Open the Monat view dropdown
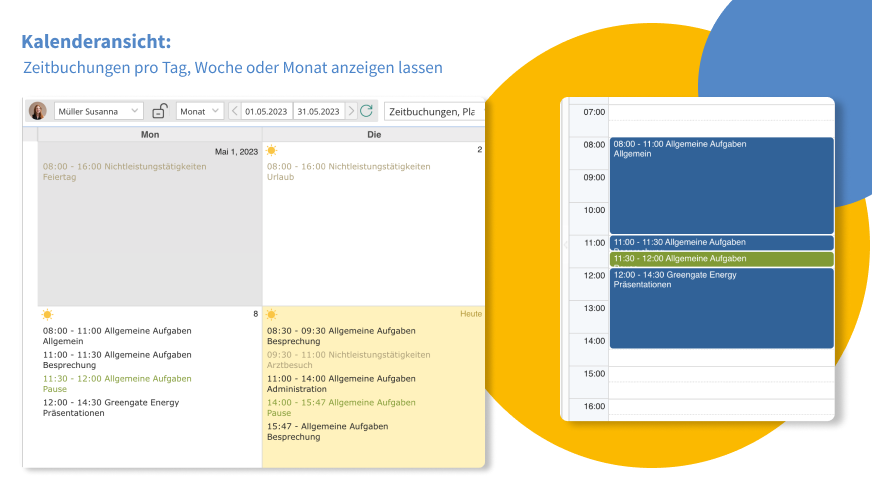The image size is (872, 490). point(200,111)
